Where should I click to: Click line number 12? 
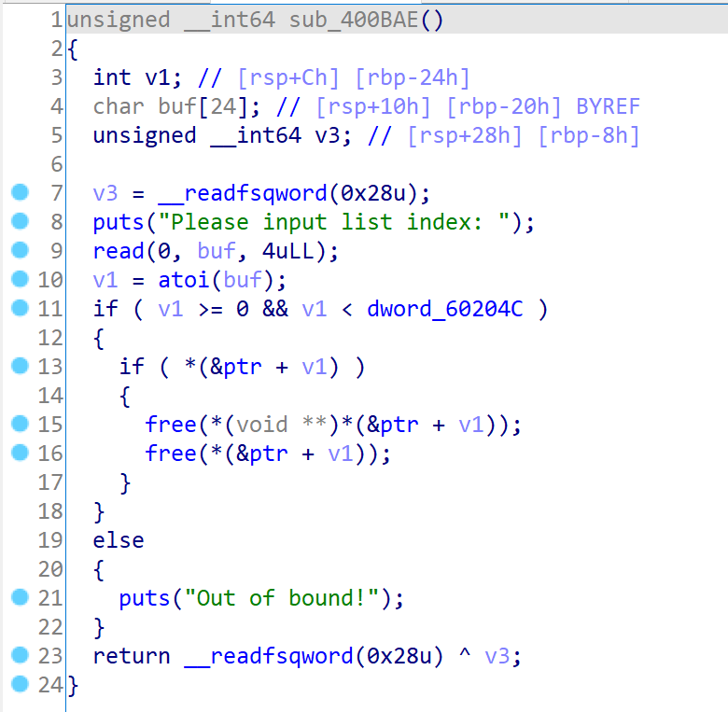(50, 338)
